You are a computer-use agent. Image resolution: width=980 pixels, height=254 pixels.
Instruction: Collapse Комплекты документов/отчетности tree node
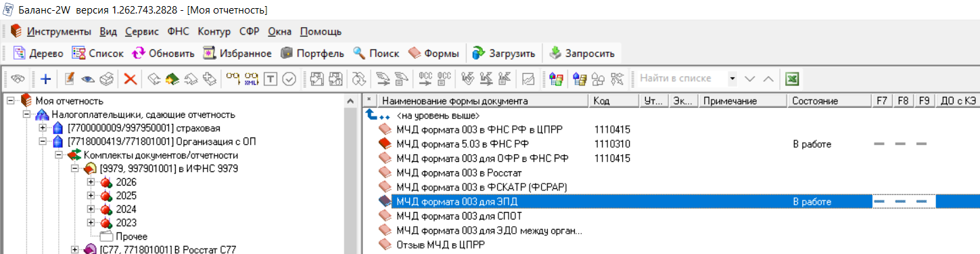pyautogui.click(x=59, y=155)
